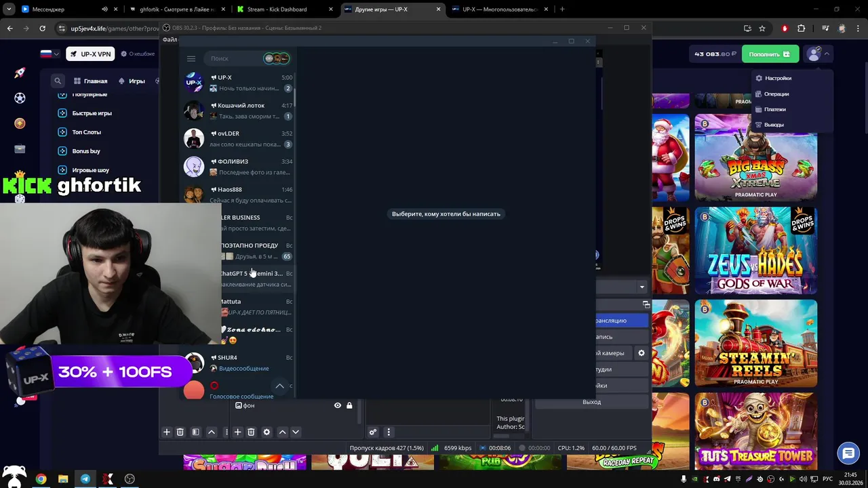This screenshot has height=488, width=868.
Task: Open virtual camera settings gear in OBS
Action: pos(642,353)
